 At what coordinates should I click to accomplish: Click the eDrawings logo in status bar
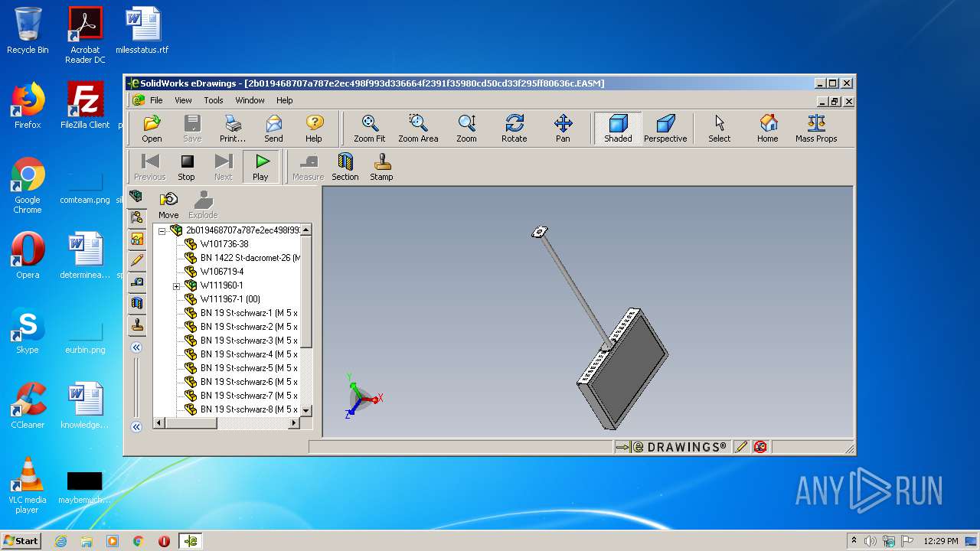(x=671, y=447)
